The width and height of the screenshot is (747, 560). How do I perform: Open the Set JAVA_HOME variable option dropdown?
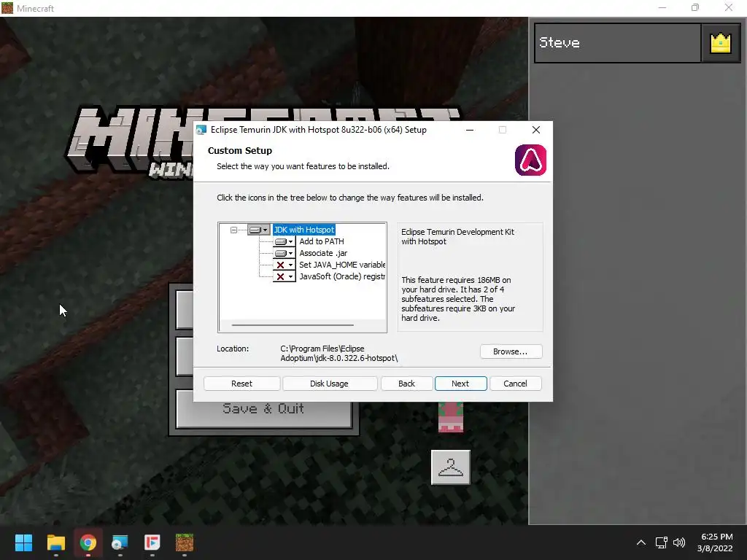coord(284,265)
